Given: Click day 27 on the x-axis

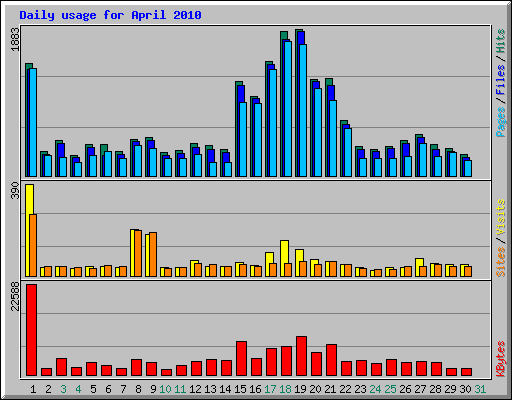Looking at the screenshot, I should click(x=420, y=389).
